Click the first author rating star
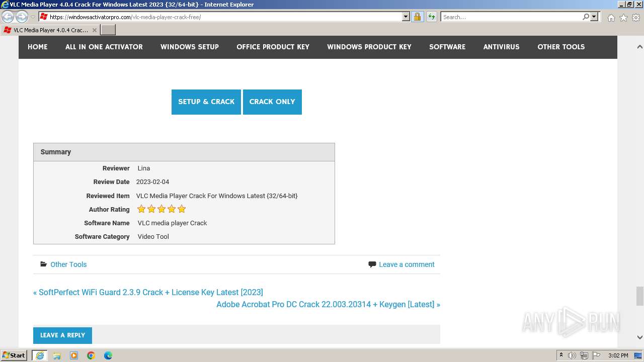Viewport: 644px width, 362px height. (x=141, y=209)
